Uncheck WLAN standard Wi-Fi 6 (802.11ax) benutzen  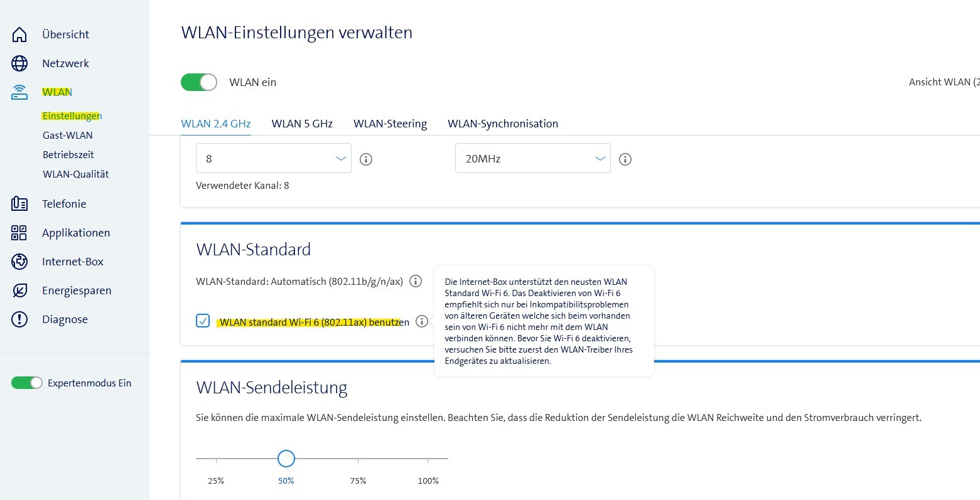(x=202, y=321)
